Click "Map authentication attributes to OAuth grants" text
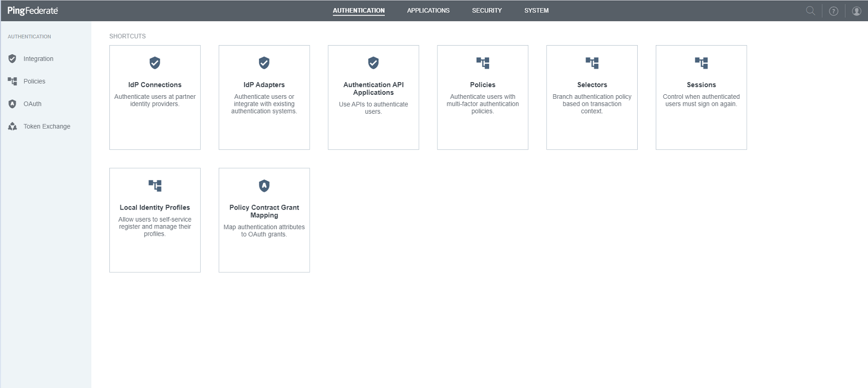868x388 pixels. pyautogui.click(x=264, y=231)
